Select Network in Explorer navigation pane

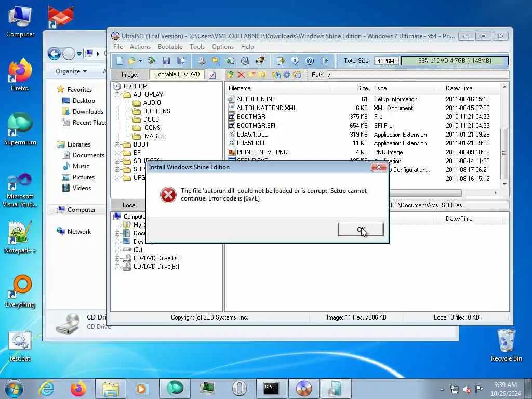(79, 232)
